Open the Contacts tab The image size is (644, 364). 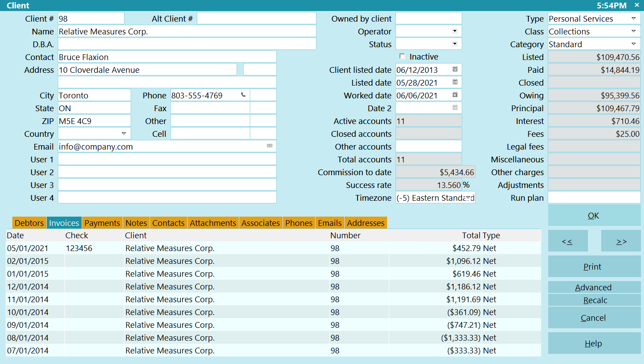(169, 223)
